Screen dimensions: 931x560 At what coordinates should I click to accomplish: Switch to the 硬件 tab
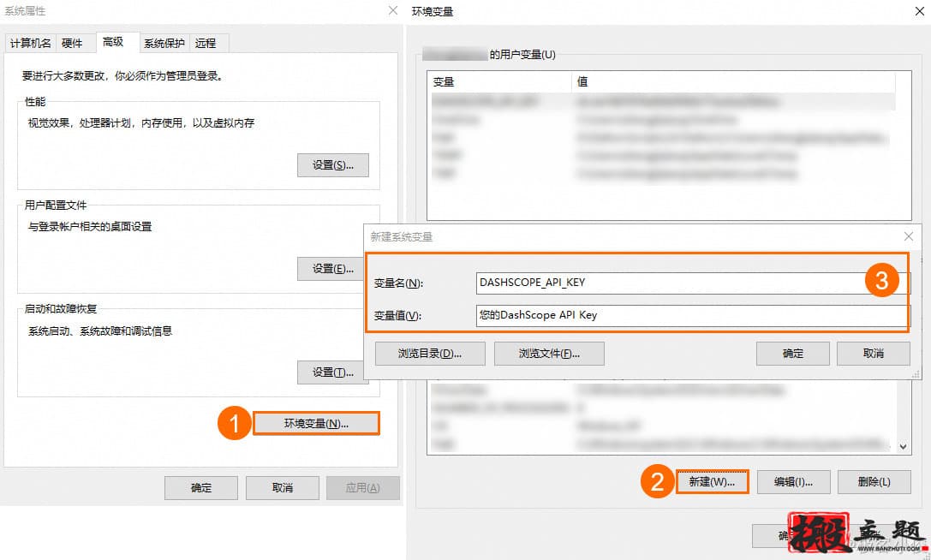point(72,43)
